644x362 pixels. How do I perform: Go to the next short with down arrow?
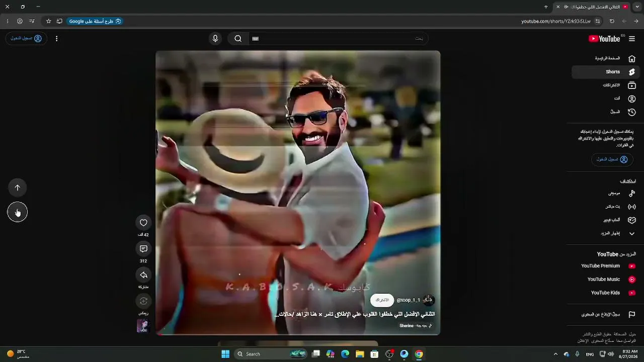(x=17, y=212)
